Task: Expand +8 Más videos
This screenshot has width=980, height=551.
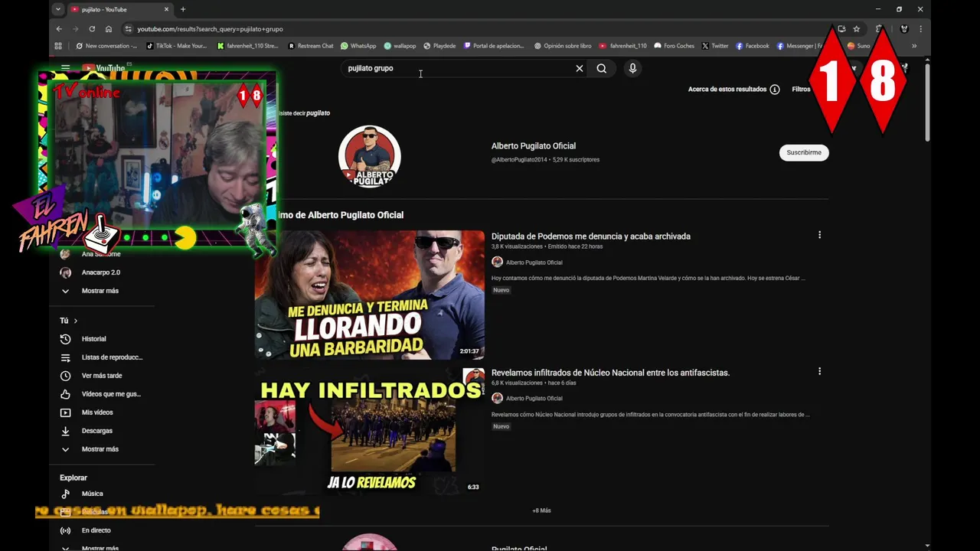Action: [541, 510]
